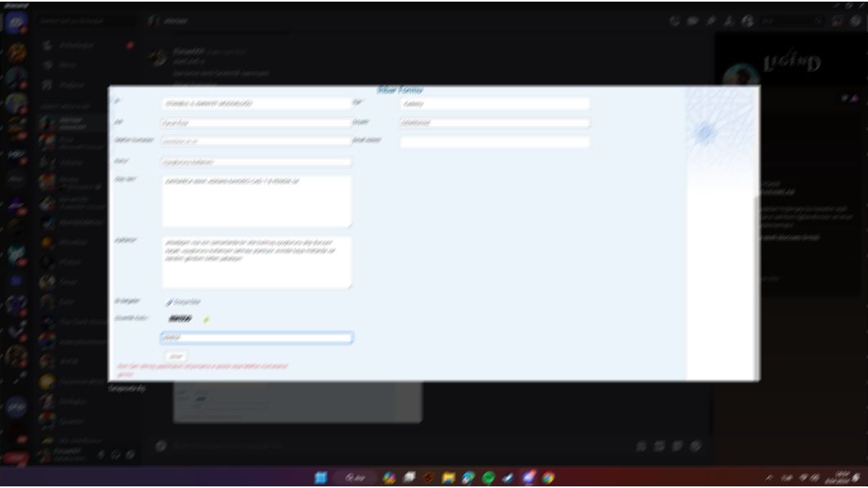
Task: Focus the security code entry field
Action: (x=257, y=338)
